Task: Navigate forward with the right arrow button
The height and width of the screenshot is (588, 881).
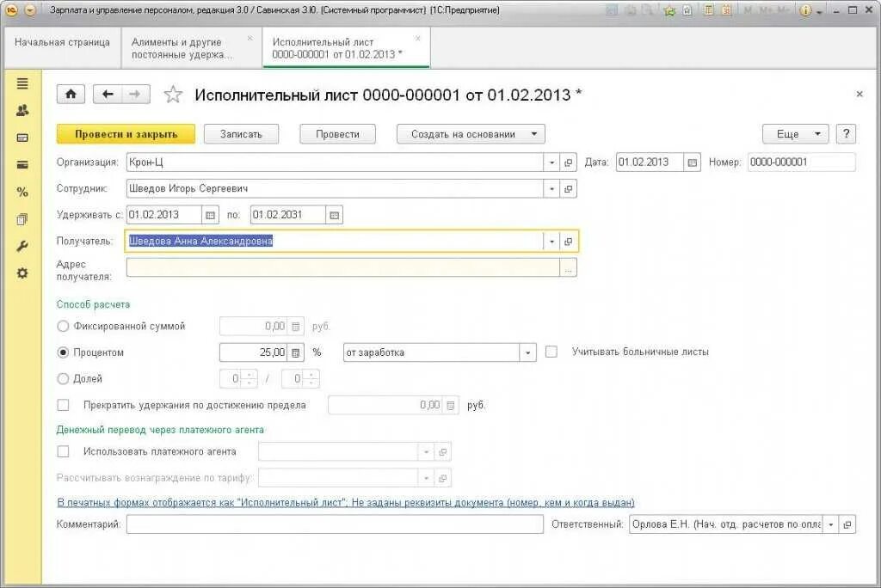Action: pyautogui.click(x=135, y=95)
